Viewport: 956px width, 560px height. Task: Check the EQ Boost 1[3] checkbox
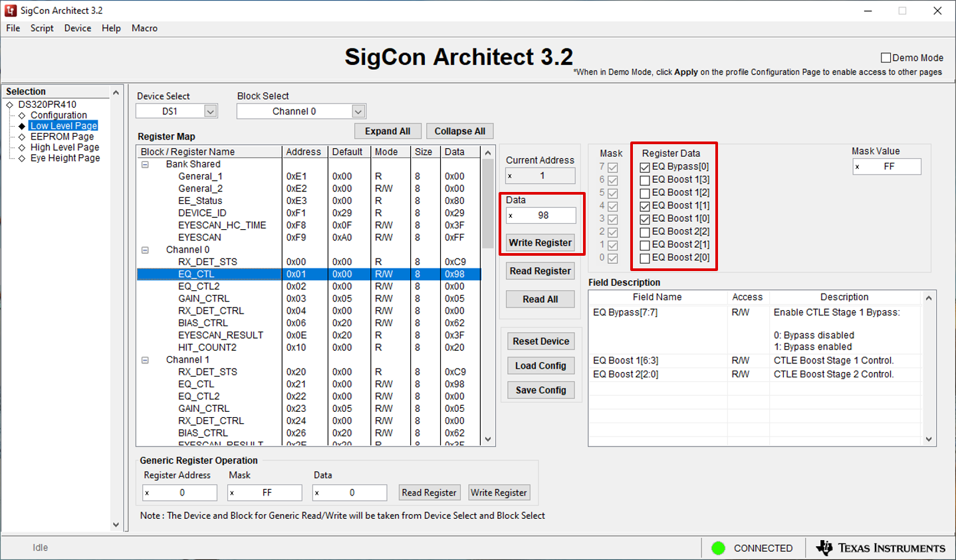(x=644, y=180)
